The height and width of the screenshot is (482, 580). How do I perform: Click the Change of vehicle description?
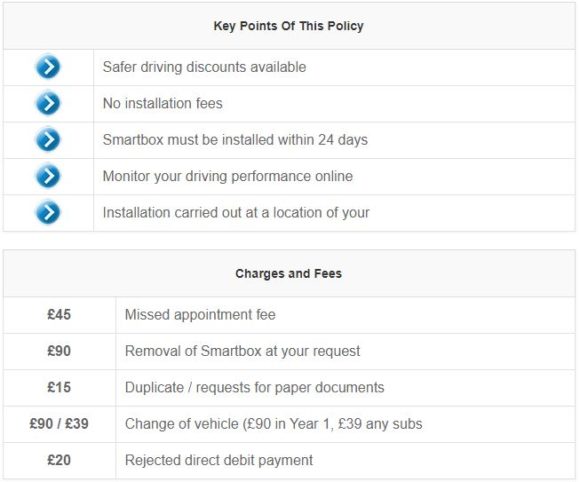pos(273,424)
